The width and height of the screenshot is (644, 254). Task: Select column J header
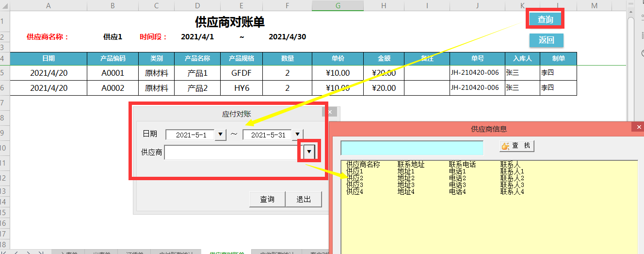point(477,5)
